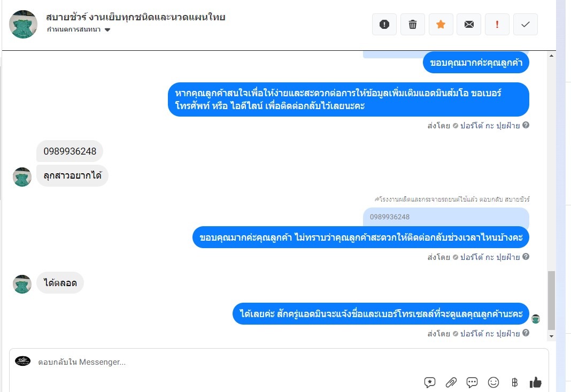Attach a file with paperclip icon
Screen dimensions: 571x392
[451, 382]
